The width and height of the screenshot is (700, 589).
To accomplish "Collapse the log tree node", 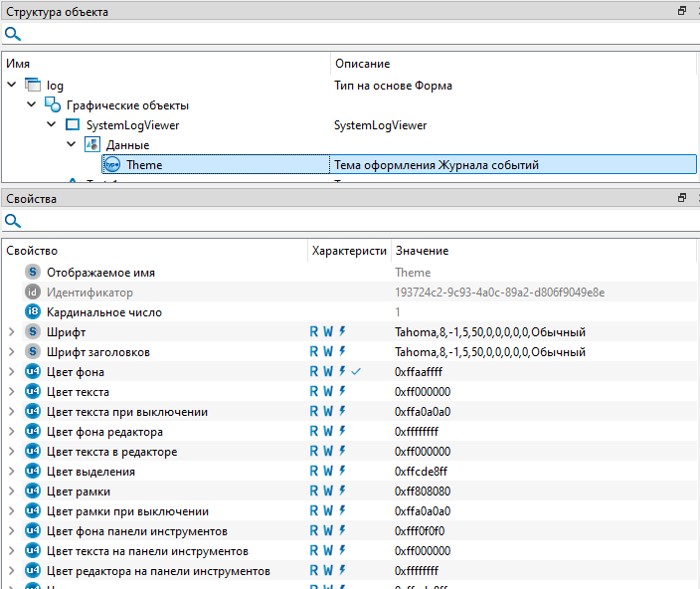I will coord(11,86).
